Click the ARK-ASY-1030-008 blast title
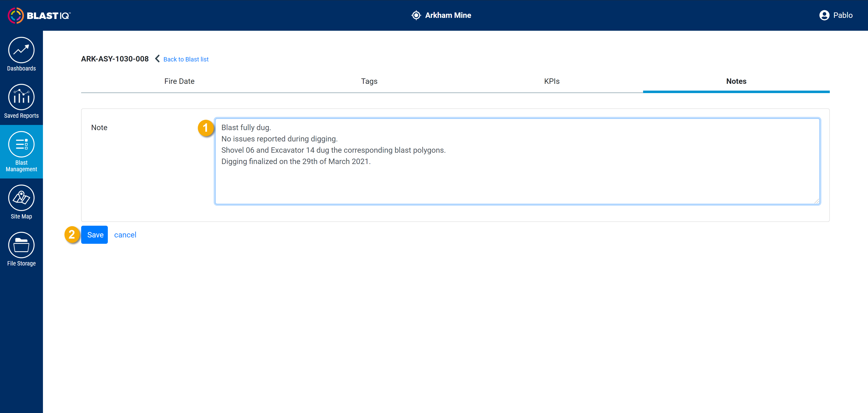Screen dimensions: 868x413 (115, 59)
